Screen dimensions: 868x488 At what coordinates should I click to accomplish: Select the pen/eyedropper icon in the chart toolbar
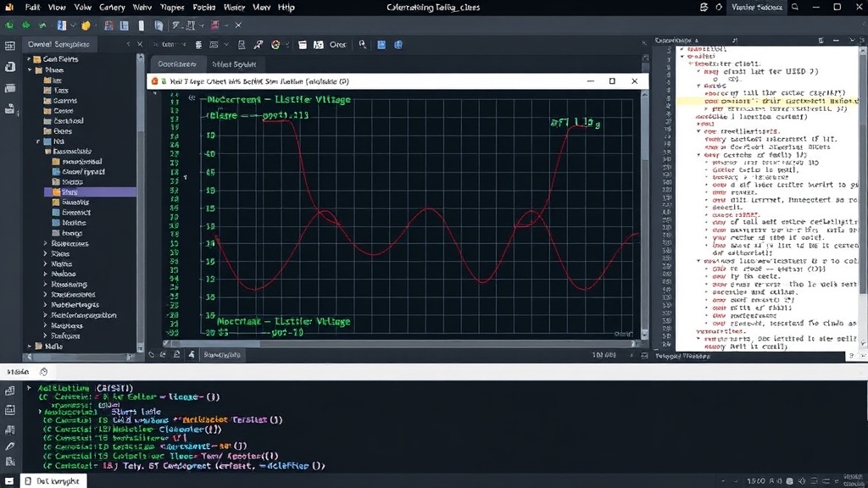258,45
